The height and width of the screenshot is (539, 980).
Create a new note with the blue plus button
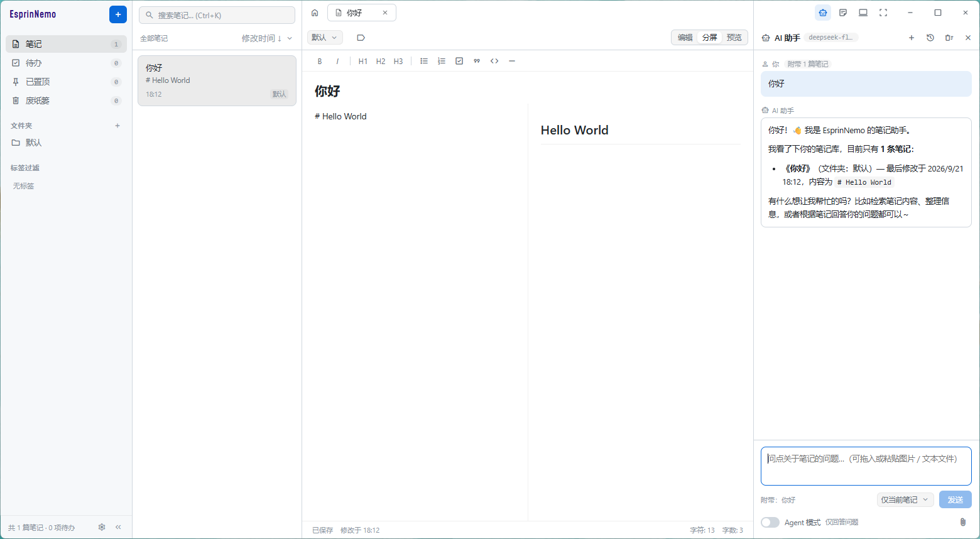coord(117,14)
